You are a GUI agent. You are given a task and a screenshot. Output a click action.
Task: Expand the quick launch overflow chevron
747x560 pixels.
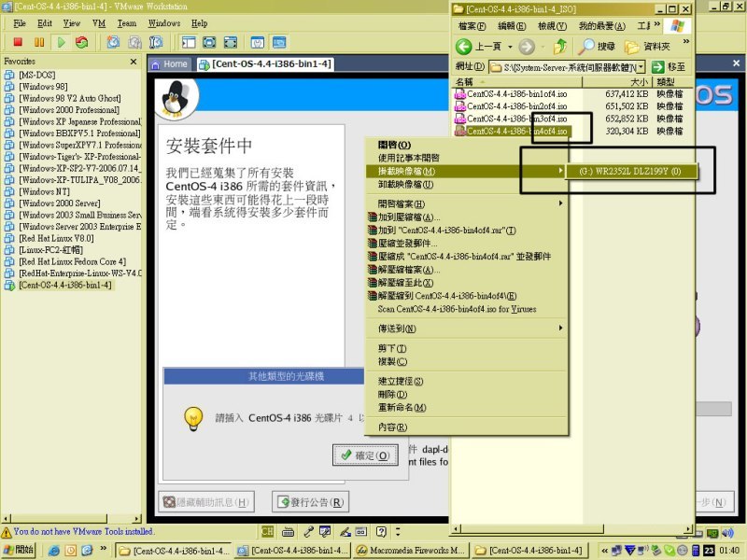(x=103, y=548)
